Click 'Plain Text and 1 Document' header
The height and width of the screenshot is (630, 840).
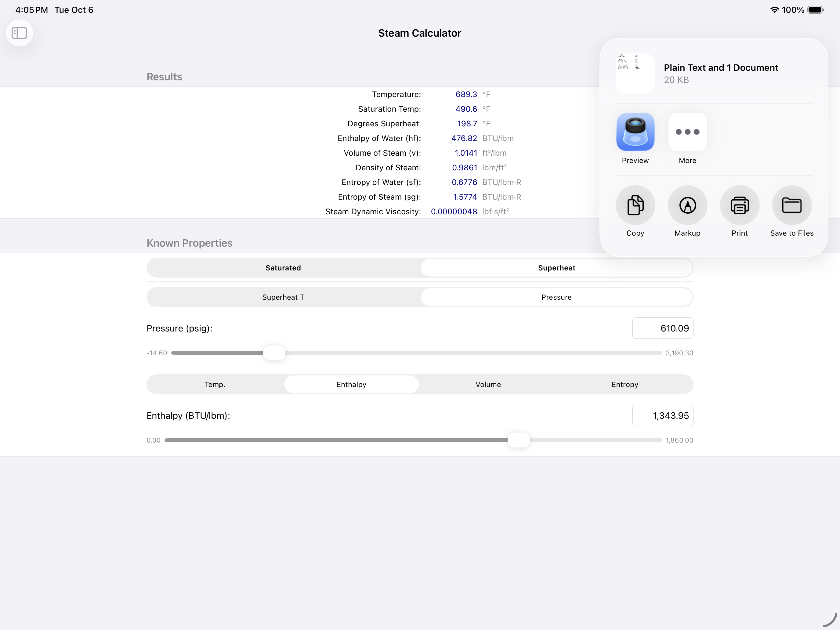(721, 67)
